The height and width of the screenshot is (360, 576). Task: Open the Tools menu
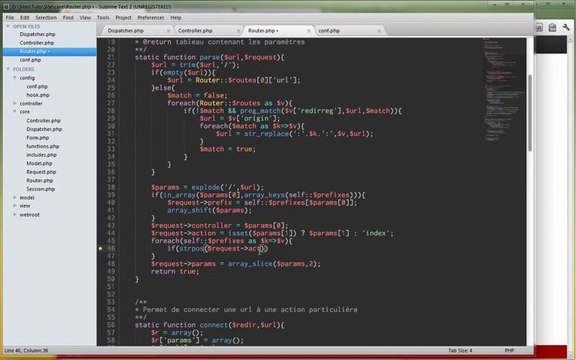[103, 18]
